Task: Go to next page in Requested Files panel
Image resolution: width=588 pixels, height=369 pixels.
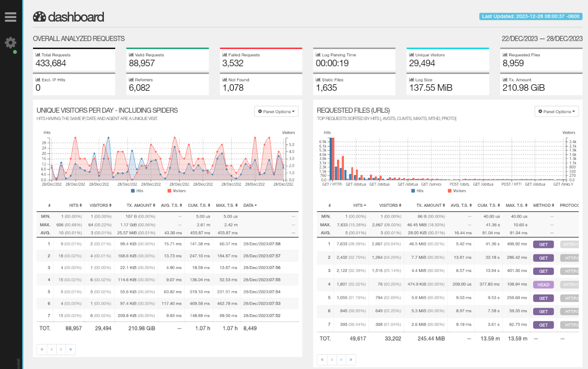Action: pyautogui.click(x=341, y=360)
